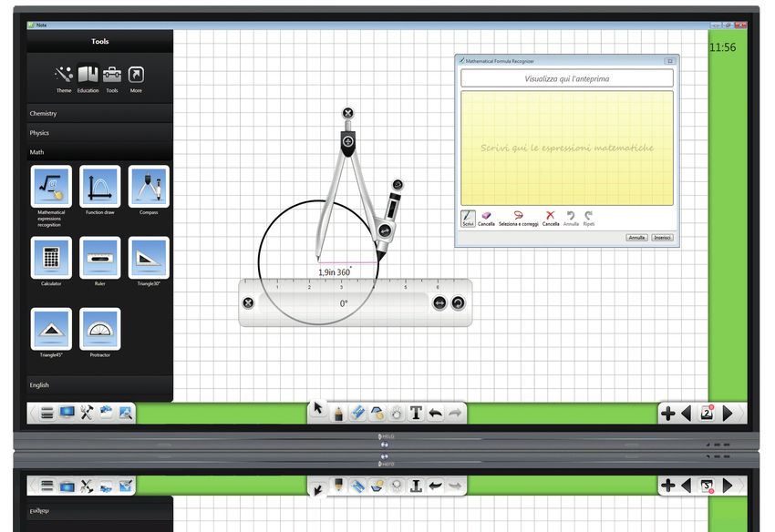The width and height of the screenshot is (775, 532).
Task: Click the ruler's rotate button
Action: point(459,302)
